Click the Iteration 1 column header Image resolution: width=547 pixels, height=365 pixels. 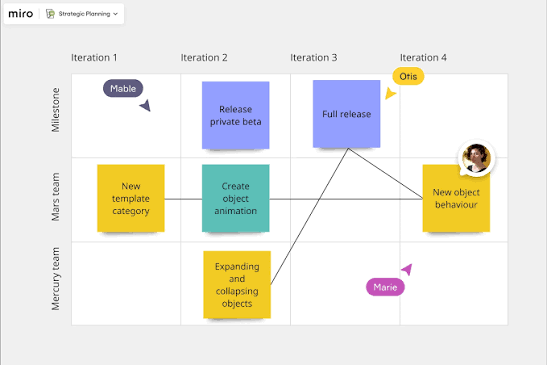click(x=94, y=58)
